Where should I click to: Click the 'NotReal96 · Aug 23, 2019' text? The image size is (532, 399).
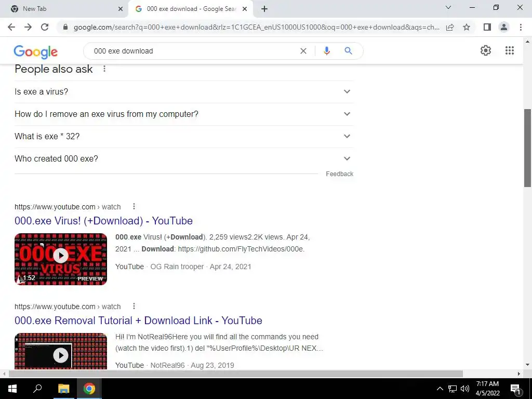tap(192, 365)
